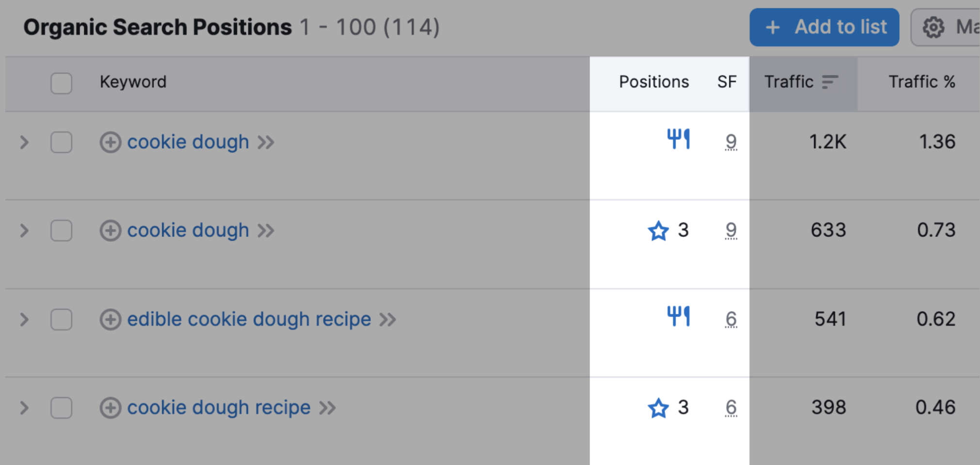Sort by Traffic % column header
The width and height of the screenshot is (980, 465).
[922, 82]
